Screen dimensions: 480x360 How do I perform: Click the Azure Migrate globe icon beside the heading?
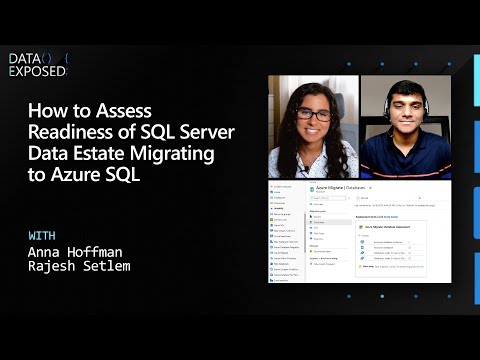pyautogui.click(x=312, y=189)
